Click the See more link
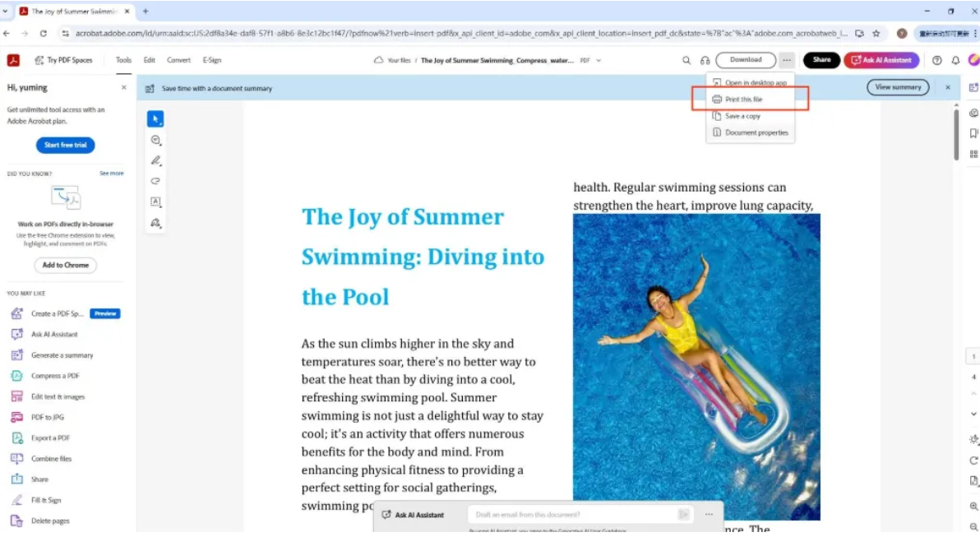Image resolution: width=980 pixels, height=537 pixels. 111,174
